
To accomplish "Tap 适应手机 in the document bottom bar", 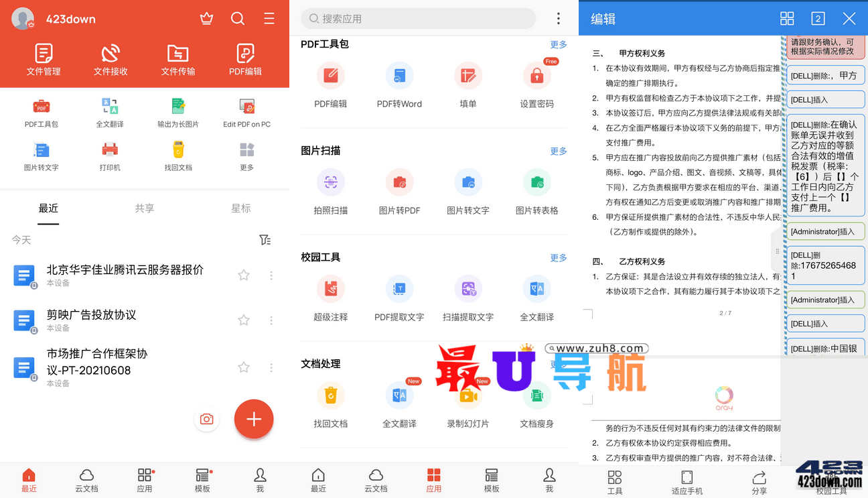I will click(687, 482).
